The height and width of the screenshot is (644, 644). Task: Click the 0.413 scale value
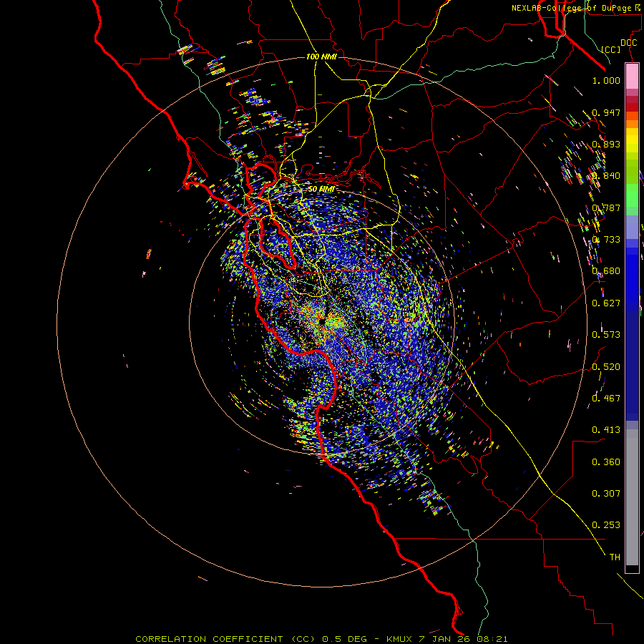pos(606,430)
